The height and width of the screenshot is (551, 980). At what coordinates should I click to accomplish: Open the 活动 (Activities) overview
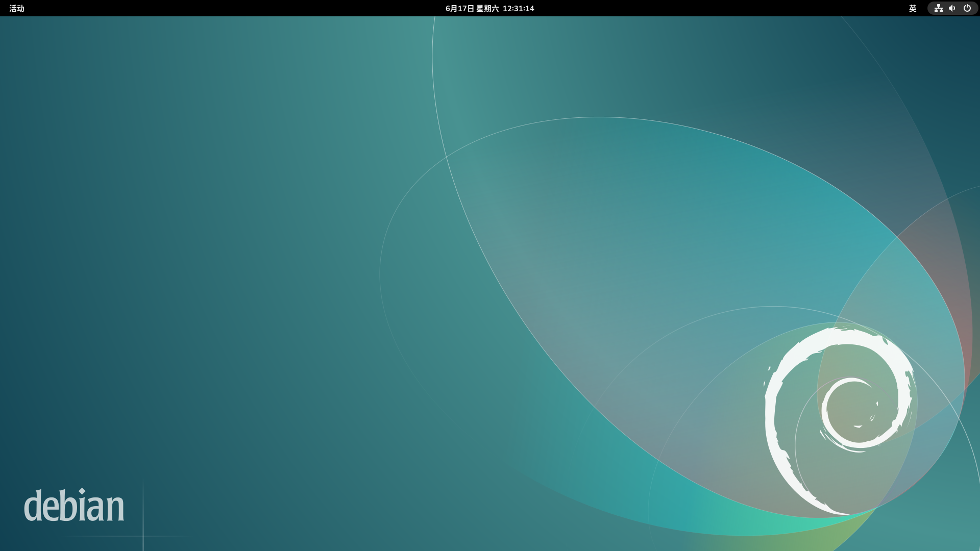(17, 8)
